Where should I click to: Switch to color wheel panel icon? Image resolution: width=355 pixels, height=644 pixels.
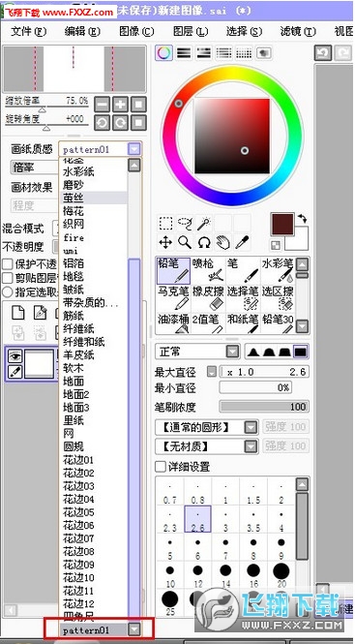point(163,53)
